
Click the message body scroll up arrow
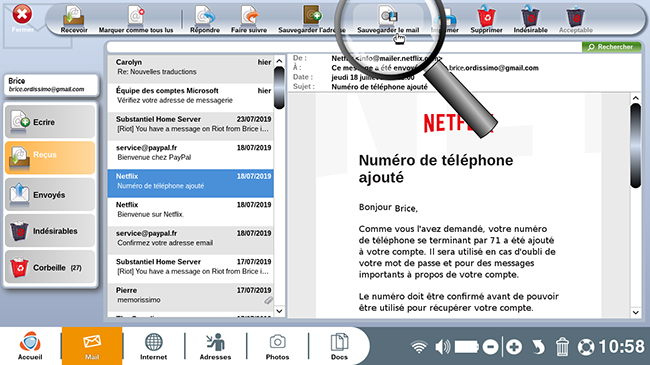tap(635, 98)
